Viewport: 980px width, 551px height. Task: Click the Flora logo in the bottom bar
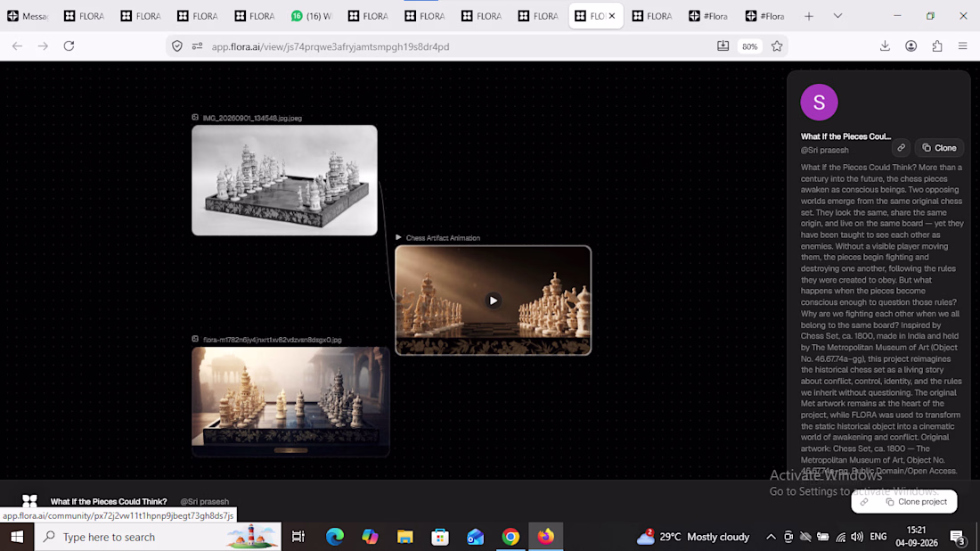(x=29, y=501)
